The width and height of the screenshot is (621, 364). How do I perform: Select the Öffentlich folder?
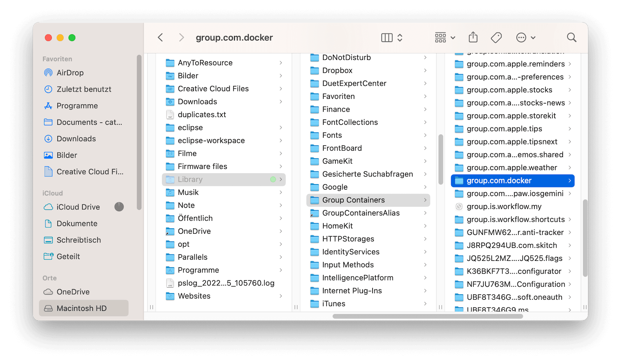[224, 218]
